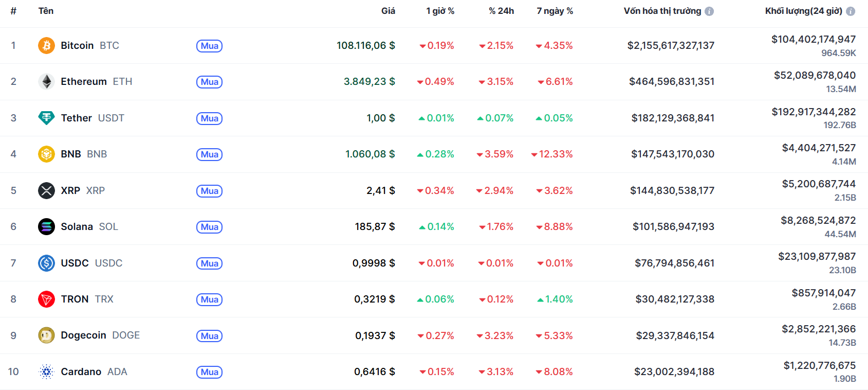Open the XRP name link
The image size is (868, 390).
(x=83, y=190)
